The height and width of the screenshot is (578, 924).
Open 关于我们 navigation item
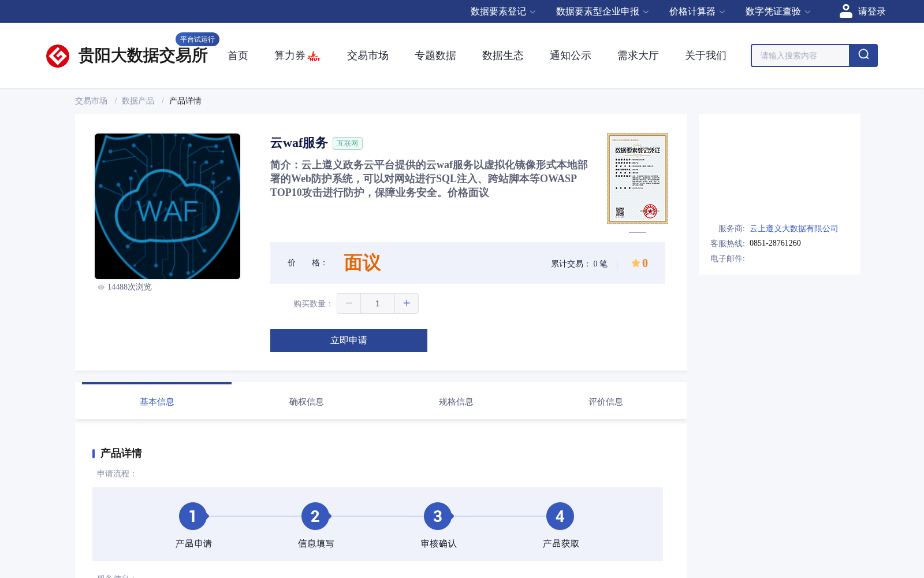click(706, 55)
